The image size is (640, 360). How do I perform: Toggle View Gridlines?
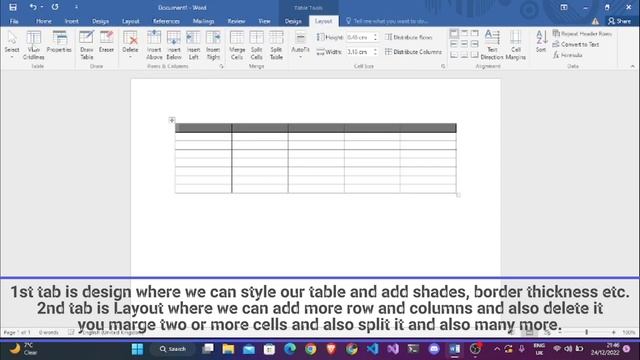click(33, 45)
